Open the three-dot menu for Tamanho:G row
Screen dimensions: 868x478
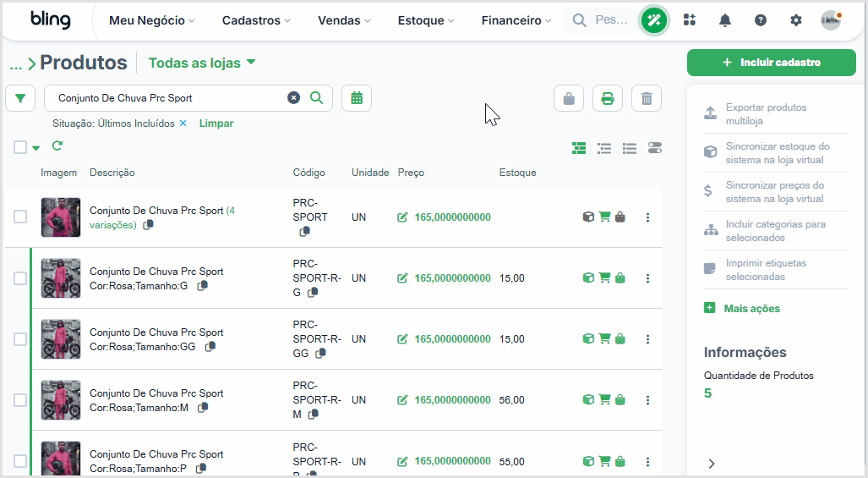click(647, 278)
